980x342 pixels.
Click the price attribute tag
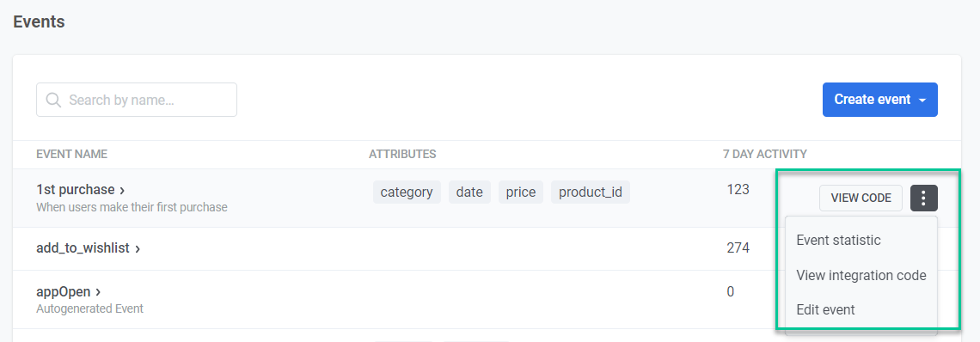point(521,192)
